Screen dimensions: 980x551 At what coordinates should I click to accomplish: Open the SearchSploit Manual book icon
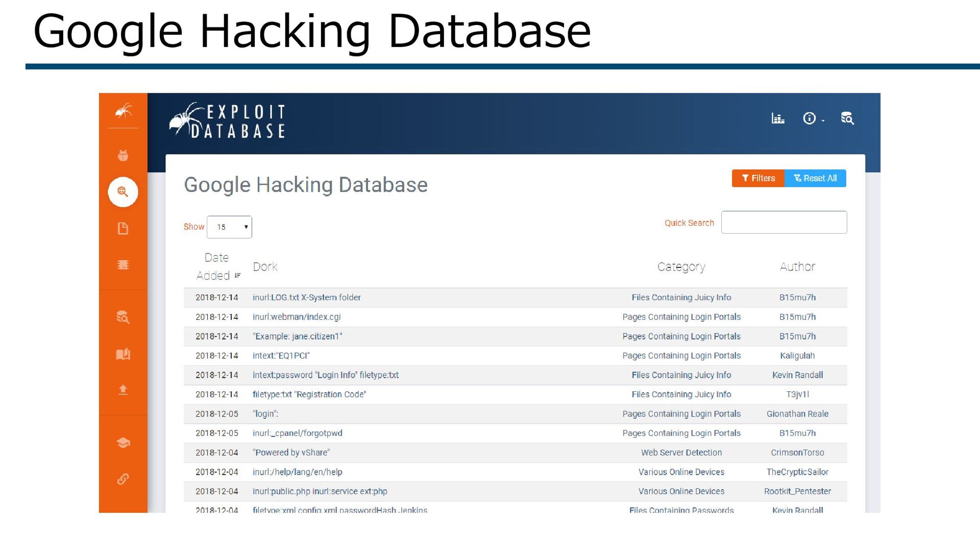pyautogui.click(x=123, y=354)
